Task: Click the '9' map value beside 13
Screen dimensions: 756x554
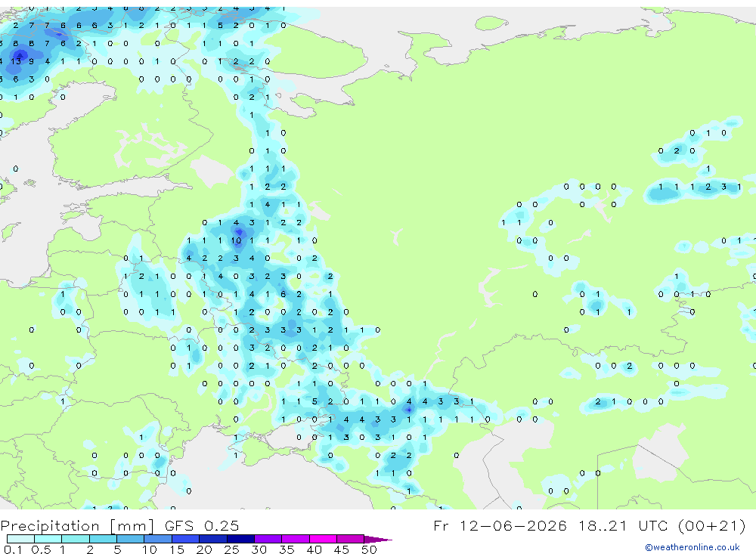Action: 31,61
